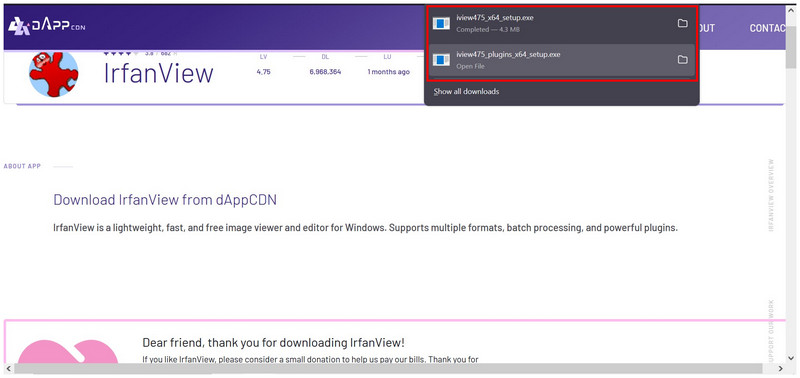800x378 pixels.
Task: Click the Download IrfanView from dAppCDN heading
Action: click(x=165, y=199)
